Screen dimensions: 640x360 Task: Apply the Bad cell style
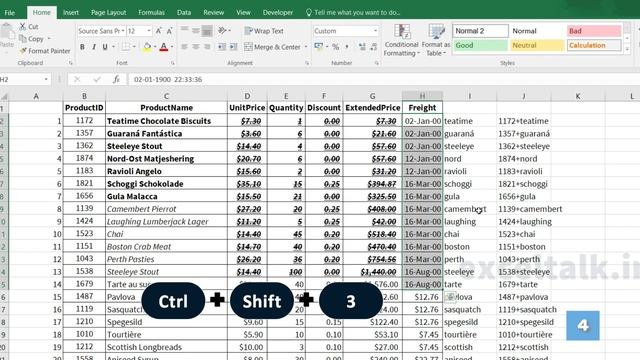tap(594, 31)
